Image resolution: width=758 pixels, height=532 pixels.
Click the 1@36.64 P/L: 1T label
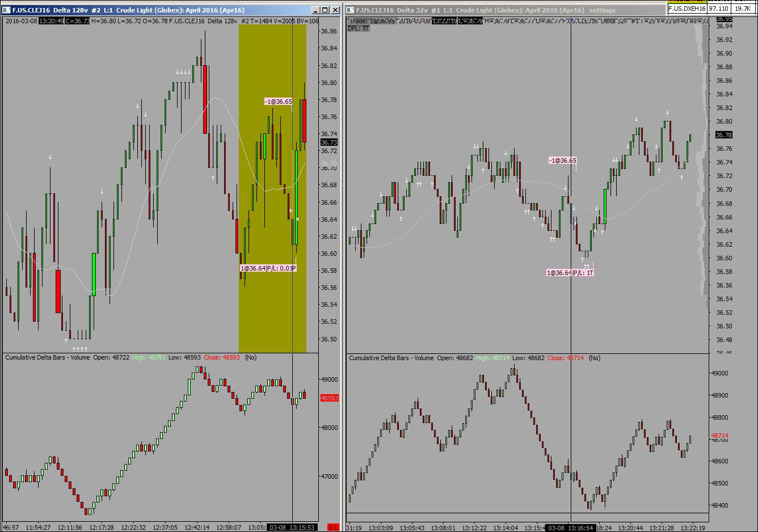pyautogui.click(x=570, y=273)
